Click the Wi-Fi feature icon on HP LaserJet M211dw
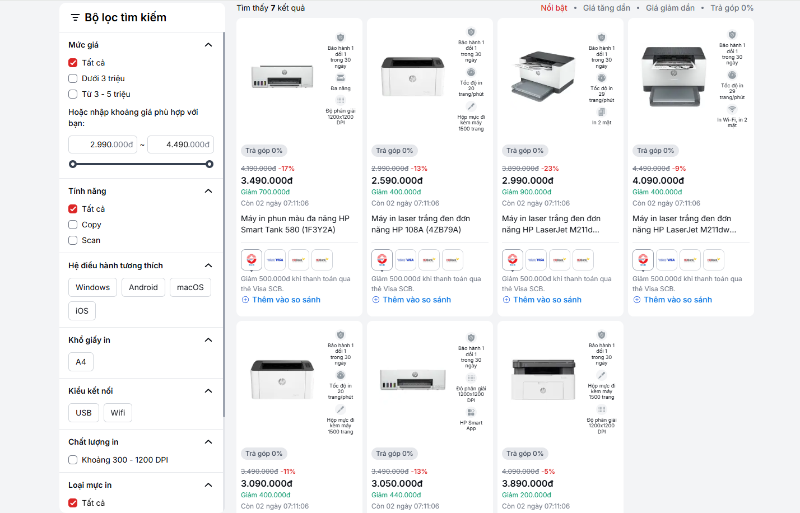 coord(730,108)
